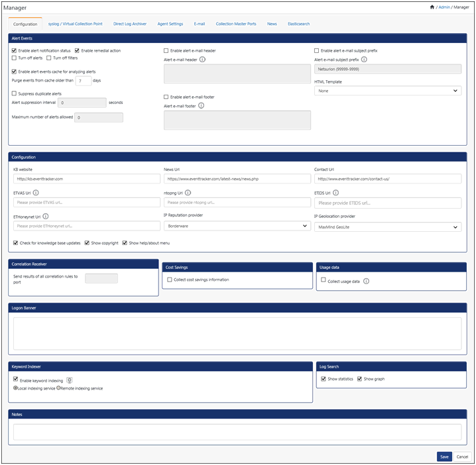
Task: Open the News tab
Action: 272,24
